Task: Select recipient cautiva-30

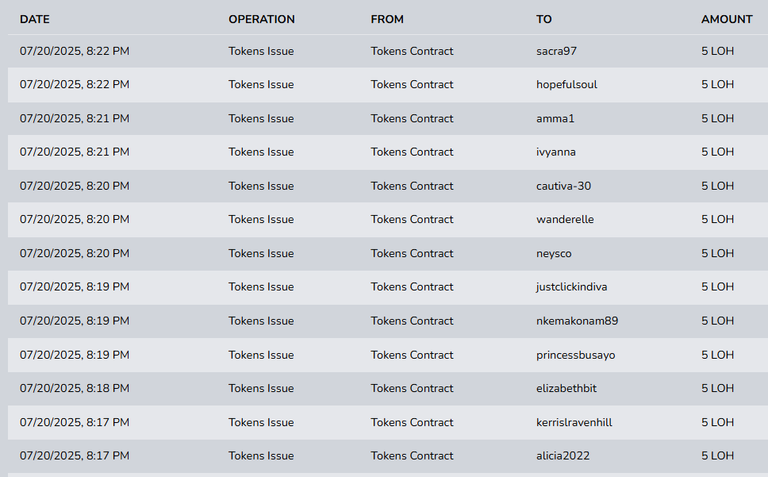Action: (564, 187)
